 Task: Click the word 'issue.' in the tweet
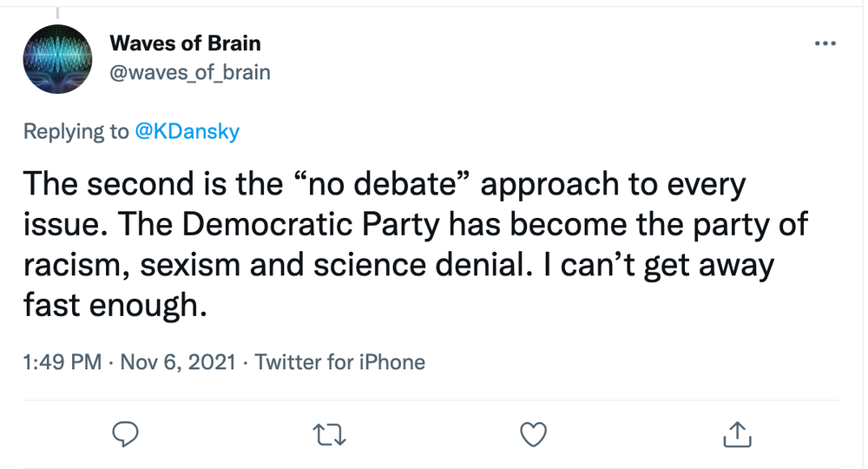tap(59, 224)
